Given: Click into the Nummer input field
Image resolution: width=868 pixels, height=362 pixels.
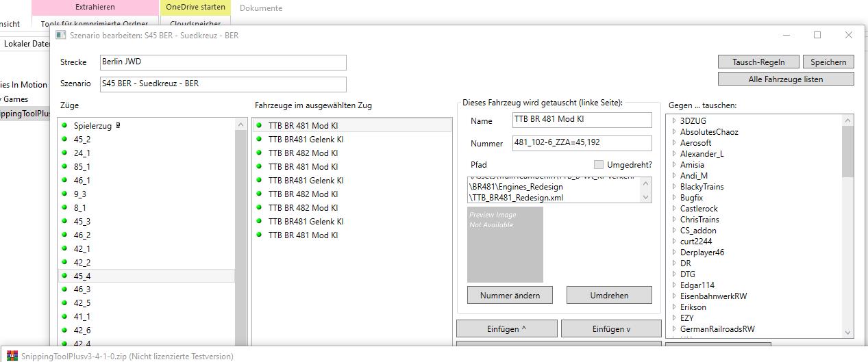Looking at the screenshot, I should point(582,144).
